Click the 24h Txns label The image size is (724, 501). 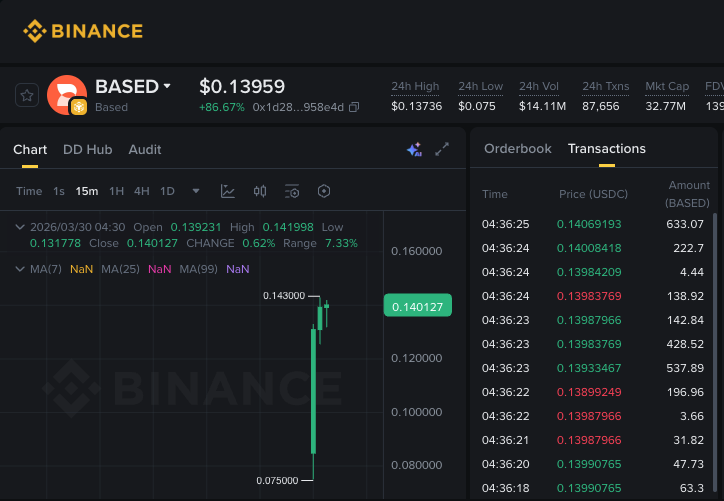click(605, 86)
